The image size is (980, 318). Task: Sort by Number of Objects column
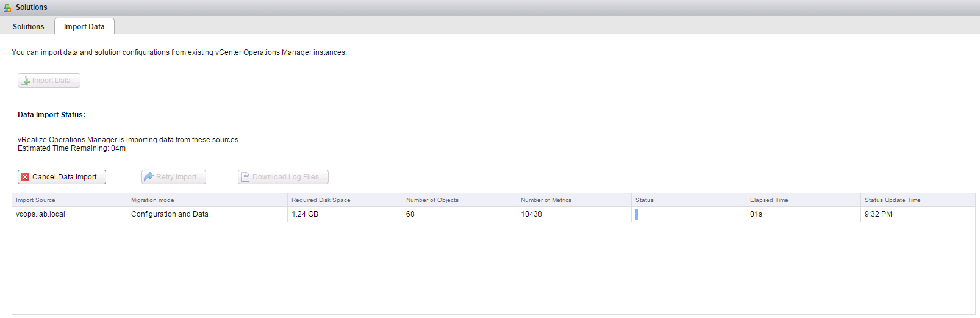[x=459, y=200]
